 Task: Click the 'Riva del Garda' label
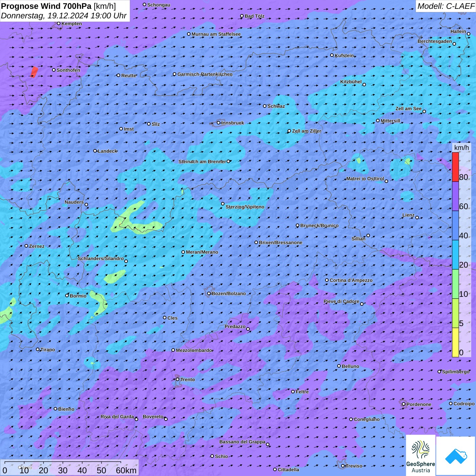coord(117,417)
